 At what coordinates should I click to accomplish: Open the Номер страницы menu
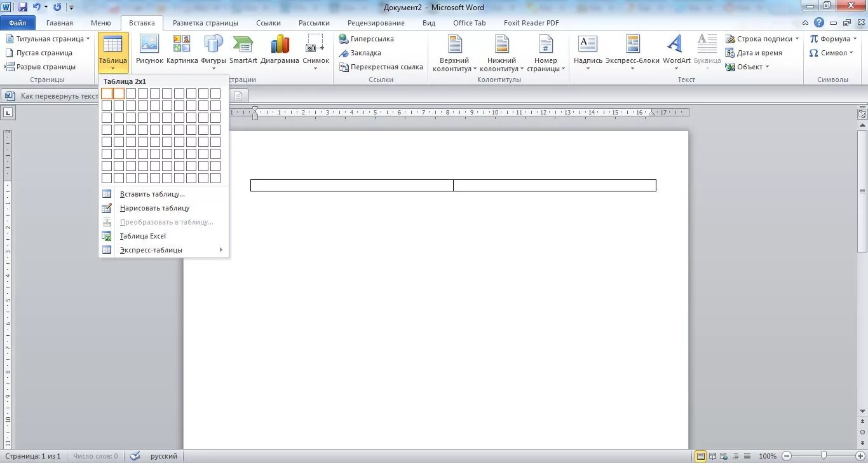pos(545,53)
